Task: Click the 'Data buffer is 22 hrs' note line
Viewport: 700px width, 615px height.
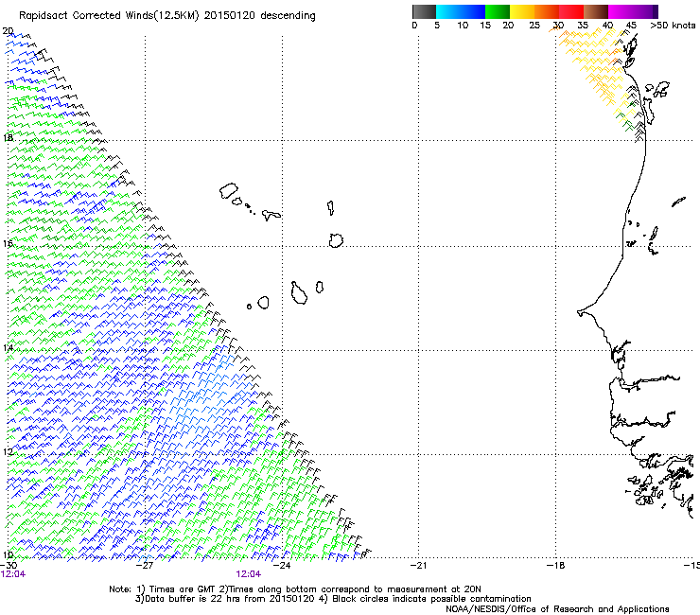Action: click(x=333, y=599)
